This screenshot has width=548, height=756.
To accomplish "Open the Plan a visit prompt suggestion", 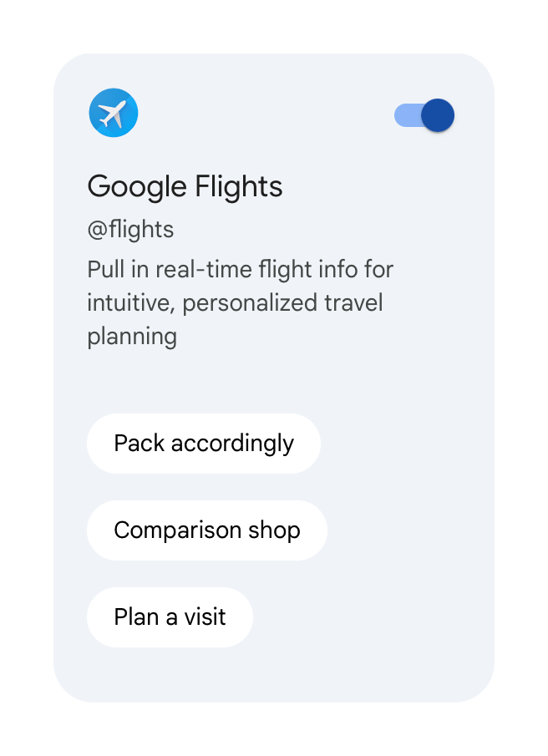I will tap(170, 617).
